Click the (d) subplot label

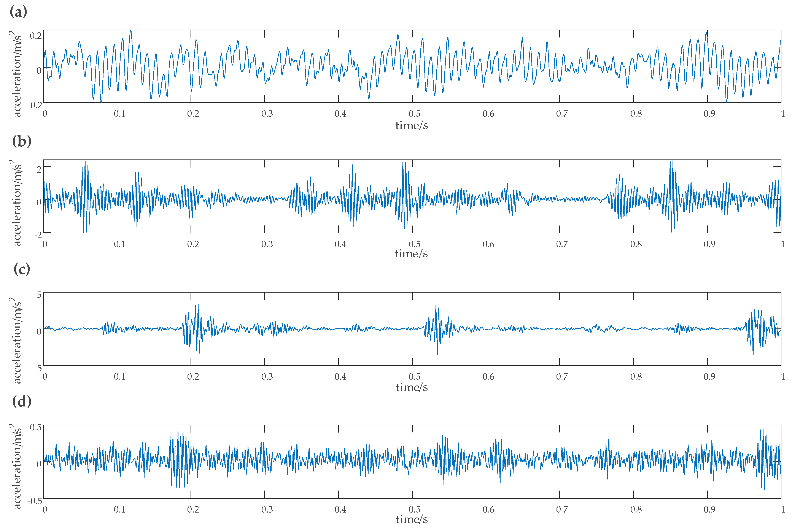[x=22, y=401]
